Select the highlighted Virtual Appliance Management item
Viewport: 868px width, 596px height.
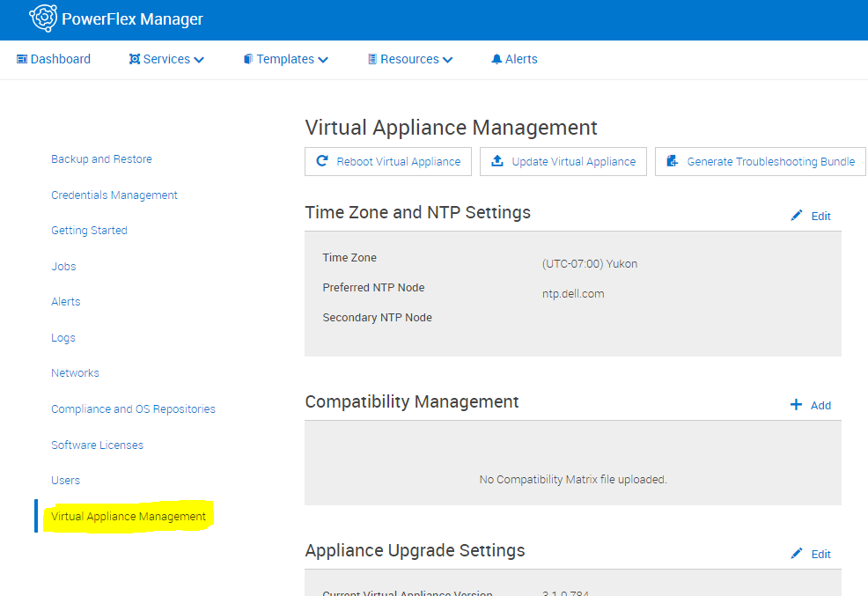point(128,517)
